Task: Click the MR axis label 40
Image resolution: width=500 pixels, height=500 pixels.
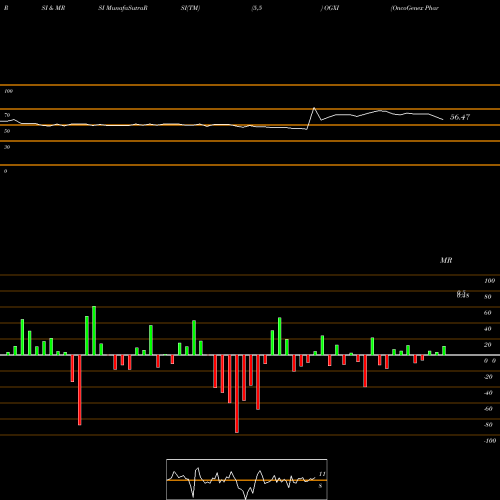Action: [x=488, y=329]
